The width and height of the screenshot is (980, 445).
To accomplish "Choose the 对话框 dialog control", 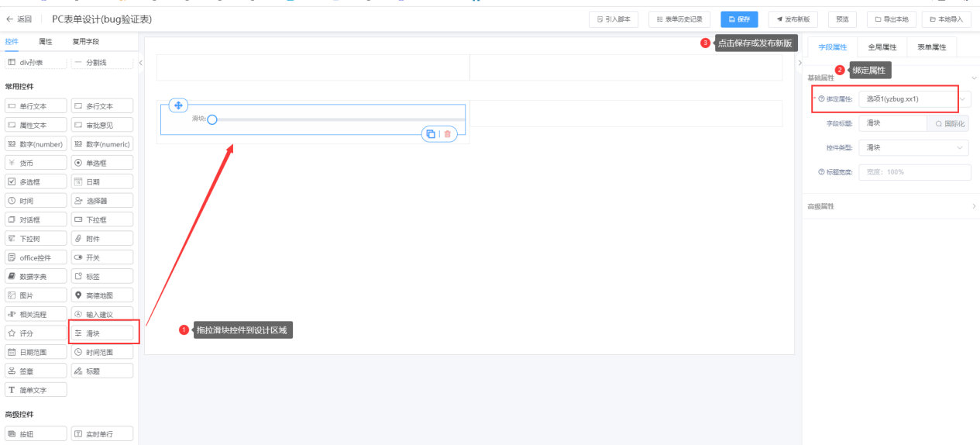I will coord(36,219).
